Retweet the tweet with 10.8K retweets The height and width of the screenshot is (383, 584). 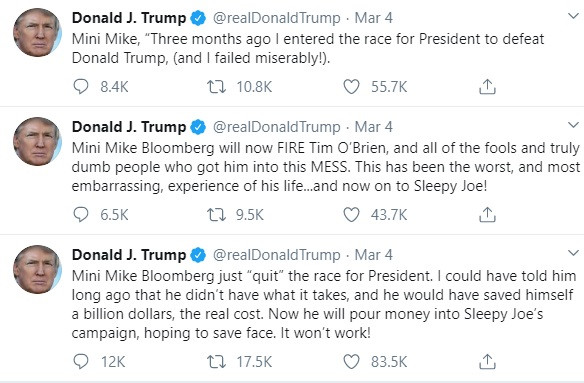[x=216, y=87]
